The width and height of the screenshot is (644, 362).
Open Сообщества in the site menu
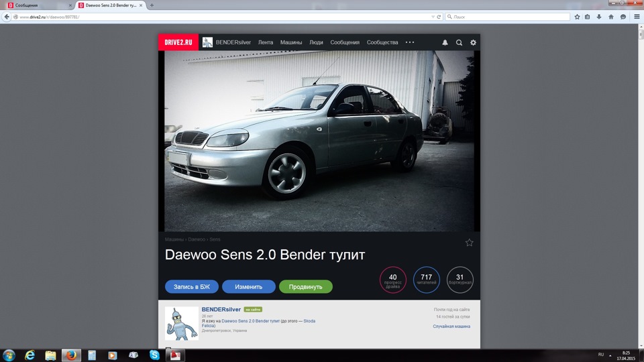coord(382,42)
